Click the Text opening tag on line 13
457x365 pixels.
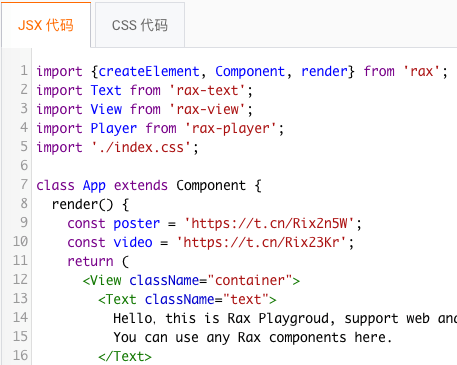187,299
